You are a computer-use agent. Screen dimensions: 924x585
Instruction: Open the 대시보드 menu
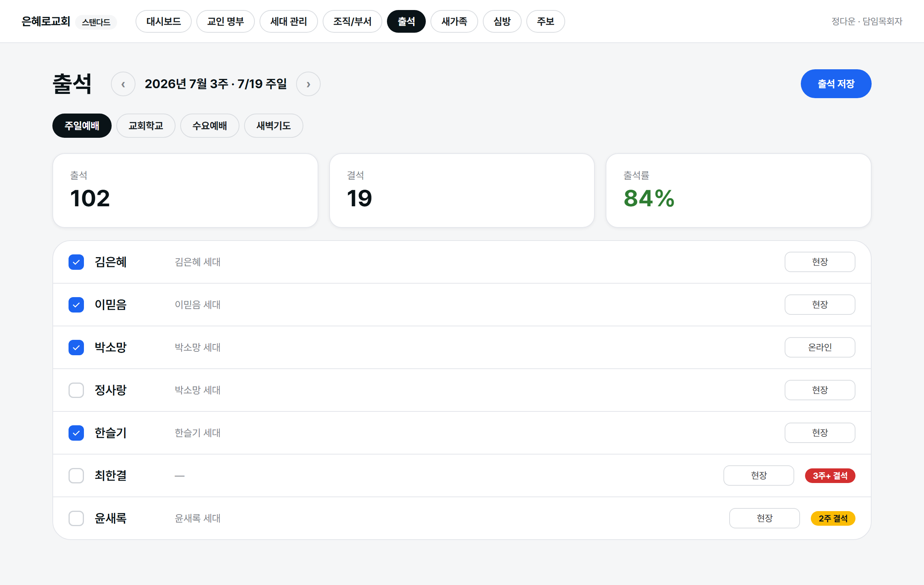[164, 21]
